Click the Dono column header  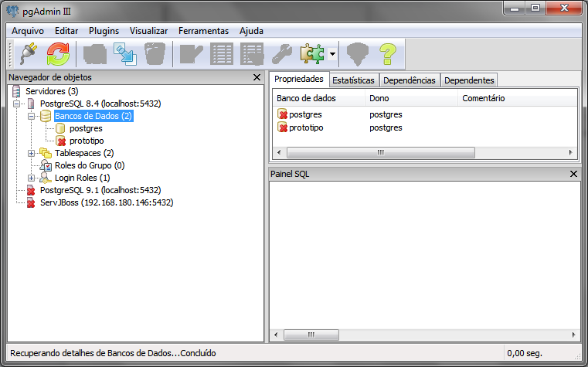[411, 98]
